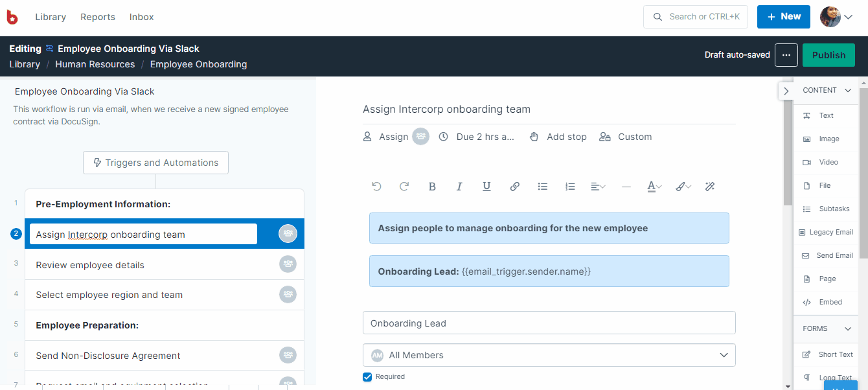Add an Embed widget

point(826,302)
